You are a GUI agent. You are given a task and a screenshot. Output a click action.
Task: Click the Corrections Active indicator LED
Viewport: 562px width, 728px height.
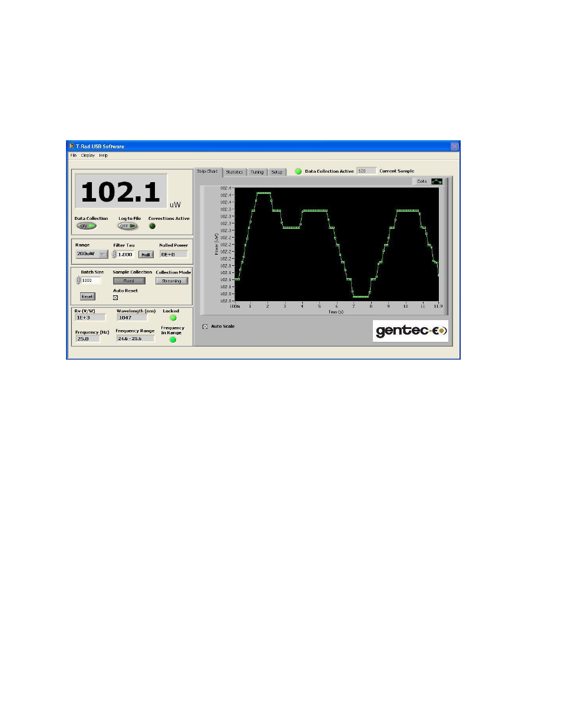(x=153, y=226)
